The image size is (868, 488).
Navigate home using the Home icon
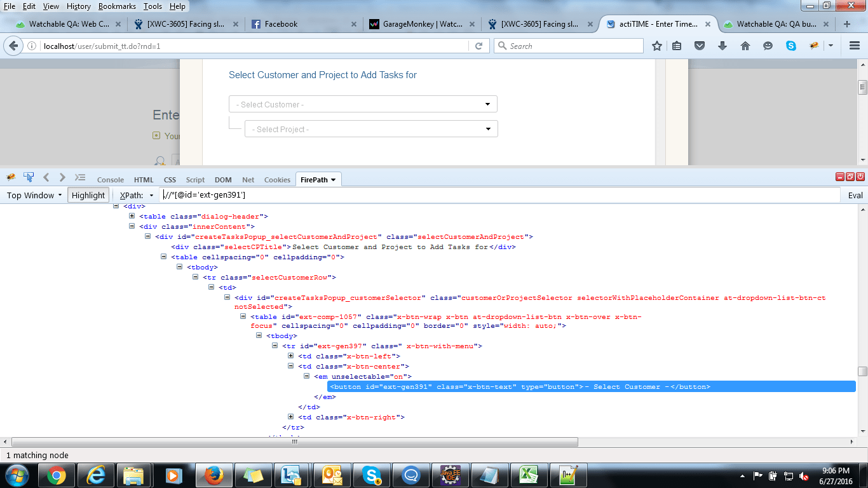[x=746, y=46]
